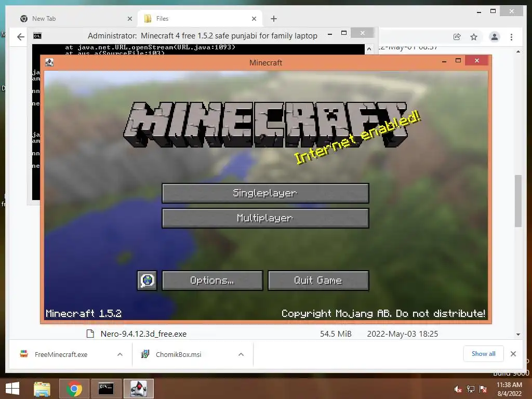Image resolution: width=532 pixels, height=399 pixels.
Task: Close the Files browser tab
Action: point(254,19)
